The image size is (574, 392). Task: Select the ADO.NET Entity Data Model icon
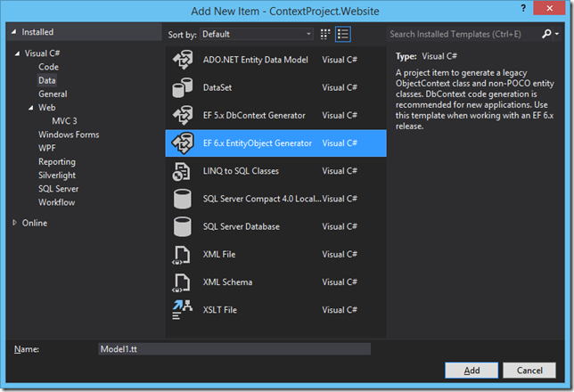183,60
